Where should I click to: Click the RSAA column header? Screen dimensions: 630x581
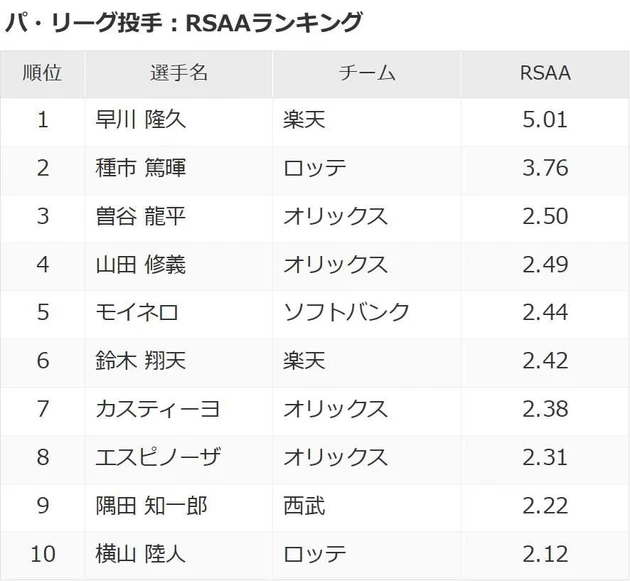coord(545,73)
